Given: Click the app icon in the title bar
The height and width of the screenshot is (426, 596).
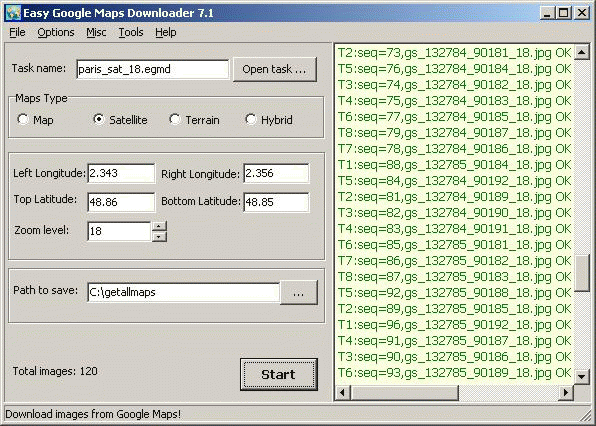Looking at the screenshot, I should [x=13, y=13].
